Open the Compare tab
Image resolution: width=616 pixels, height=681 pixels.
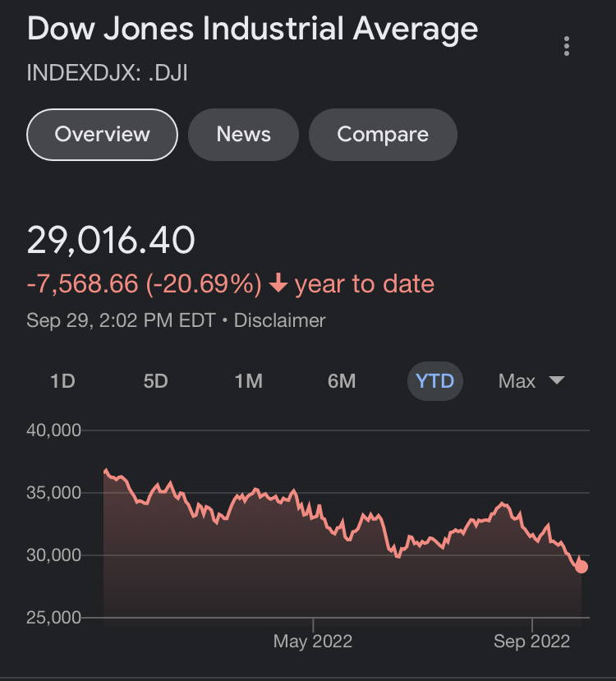click(x=383, y=134)
